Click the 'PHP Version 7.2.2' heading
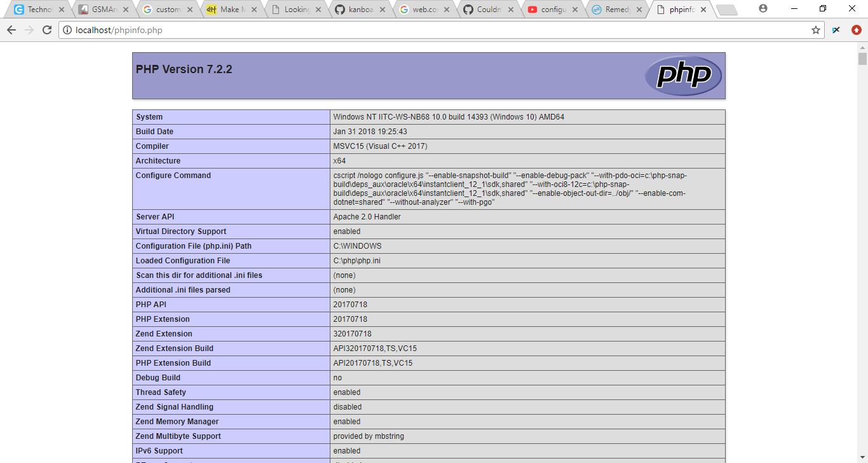The height and width of the screenshot is (463, 868). pyautogui.click(x=184, y=69)
